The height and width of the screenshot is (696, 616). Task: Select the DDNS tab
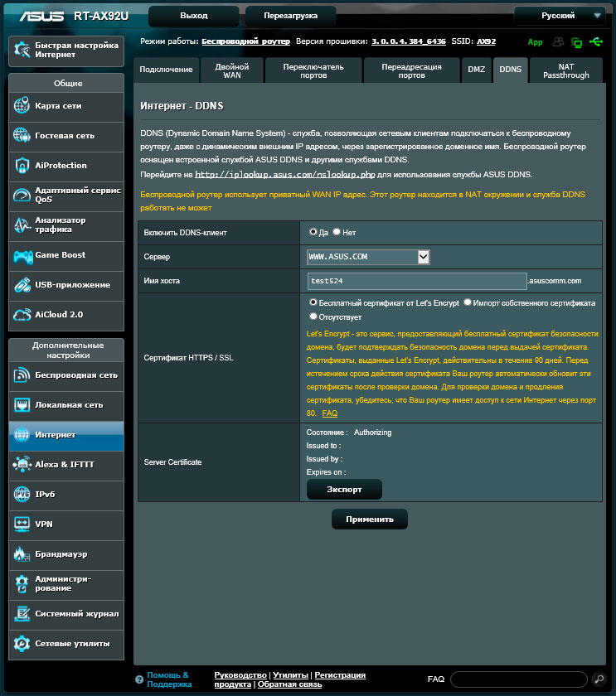click(511, 70)
